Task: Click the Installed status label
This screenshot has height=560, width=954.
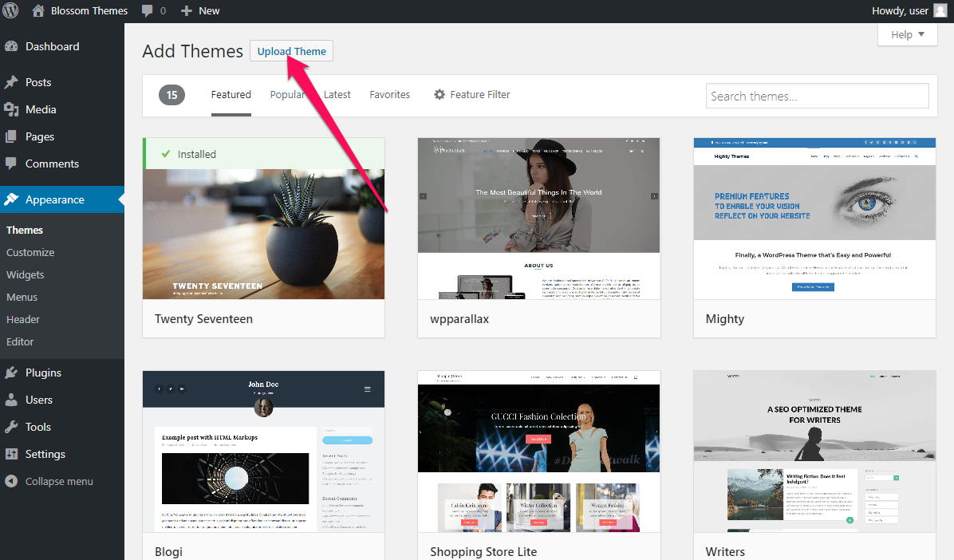Action: 196,155
